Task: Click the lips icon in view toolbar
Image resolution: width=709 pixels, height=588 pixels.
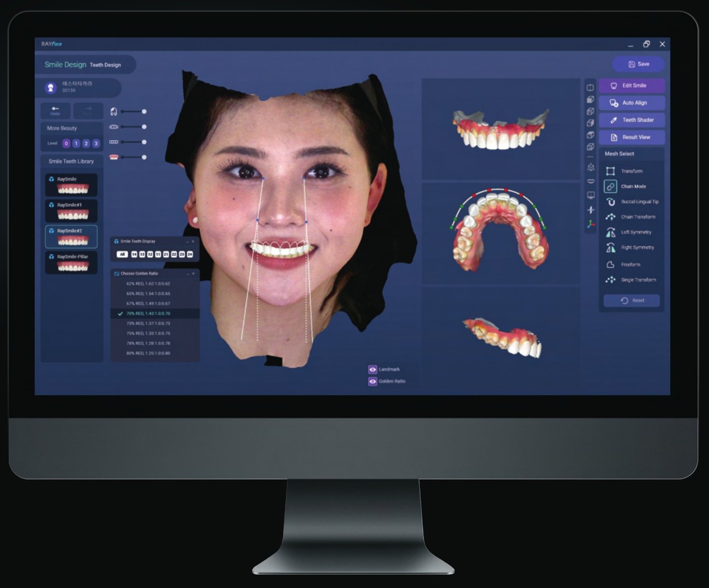Action: [x=590, y=181]
